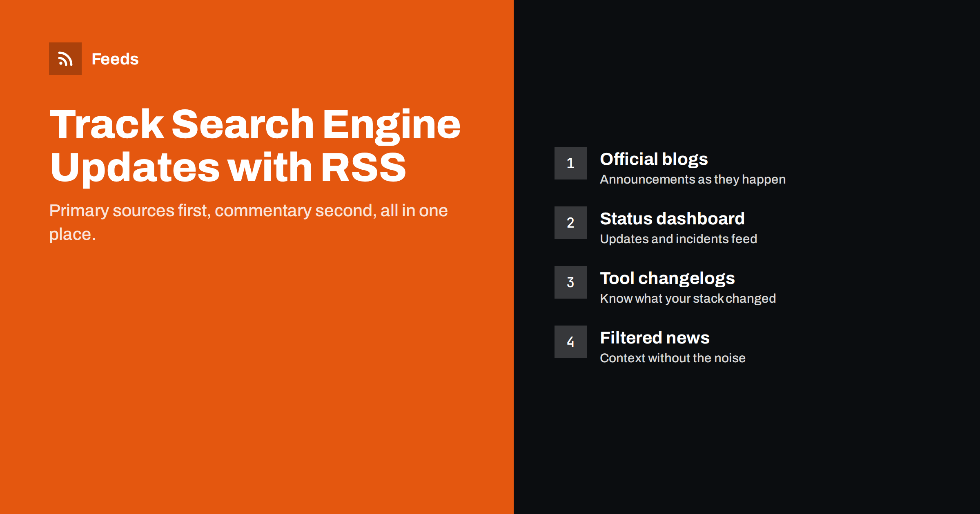This screenshot has height=514, width=980.
Task: Click "Updates and incidents feed" text
Action: pyautogui.click(x=678, y=239)
